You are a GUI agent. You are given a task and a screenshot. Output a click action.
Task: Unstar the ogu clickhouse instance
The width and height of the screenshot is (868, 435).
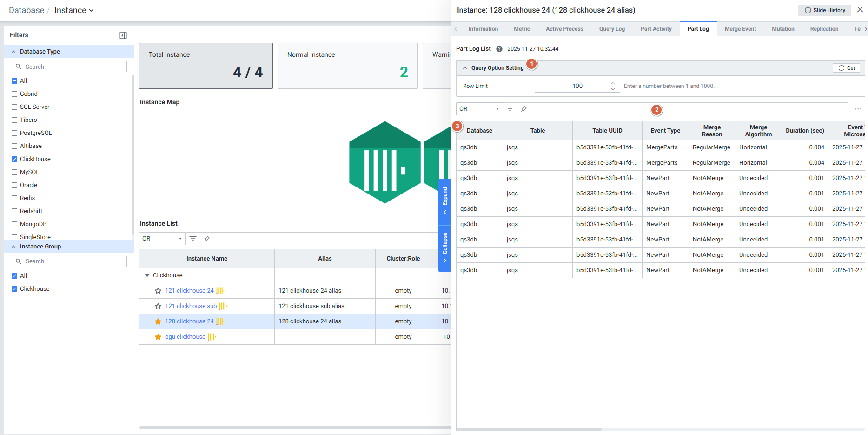point(158,337)
